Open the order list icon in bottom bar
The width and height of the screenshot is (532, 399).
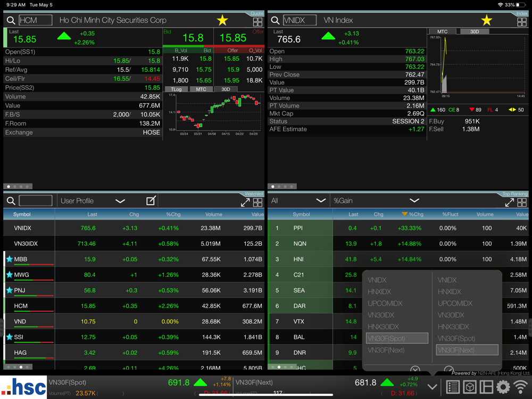pyautogui.click(x=453, y=387)
